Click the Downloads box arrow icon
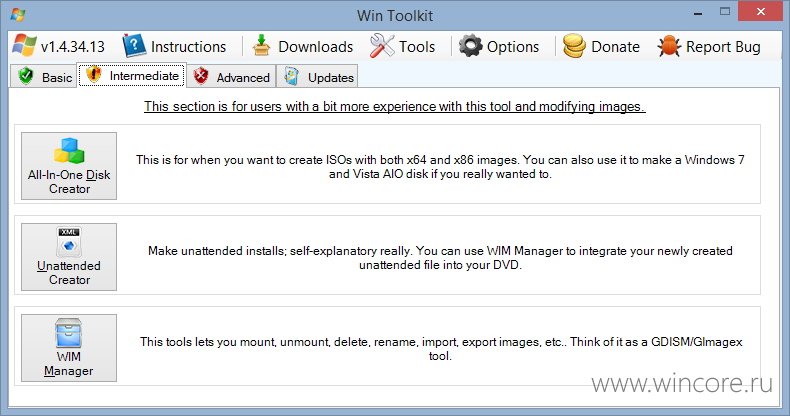The image size is (790, 416). tap(261, 45)
